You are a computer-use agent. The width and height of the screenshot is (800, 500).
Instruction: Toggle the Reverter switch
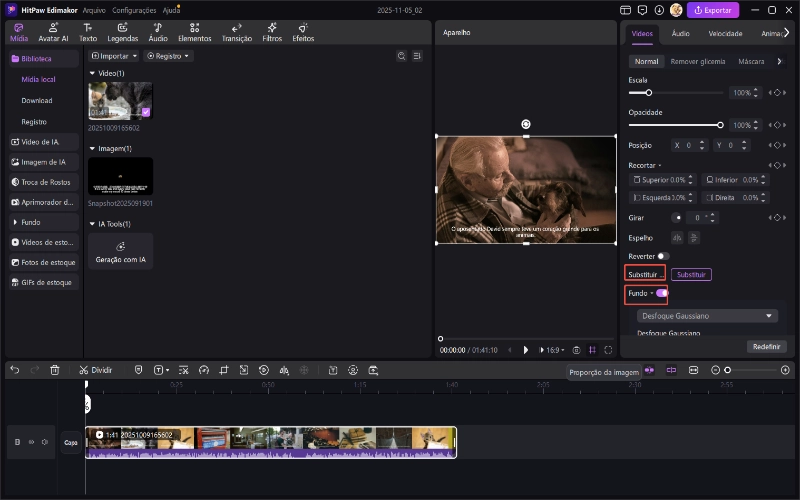pyautogui.click(x=663, y=256)
